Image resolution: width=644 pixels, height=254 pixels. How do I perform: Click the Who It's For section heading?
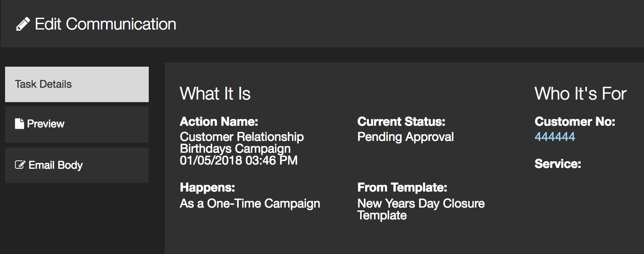pos(581,94)
